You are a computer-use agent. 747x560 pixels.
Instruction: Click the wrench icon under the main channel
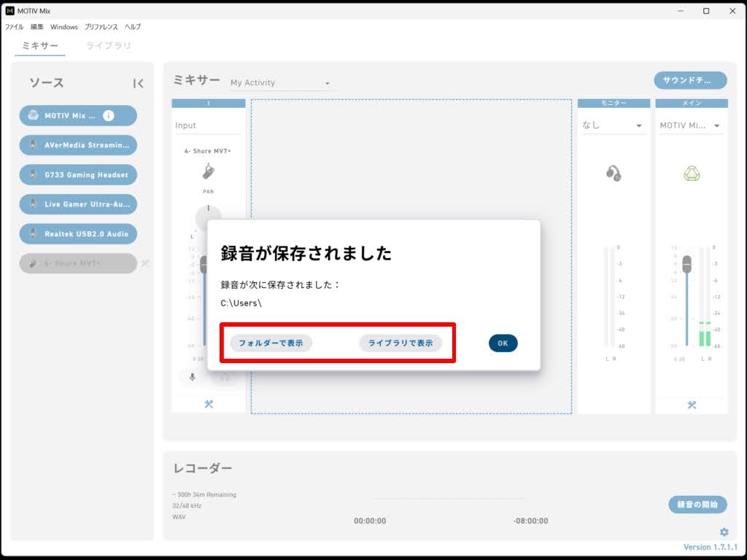coord(692,405)
